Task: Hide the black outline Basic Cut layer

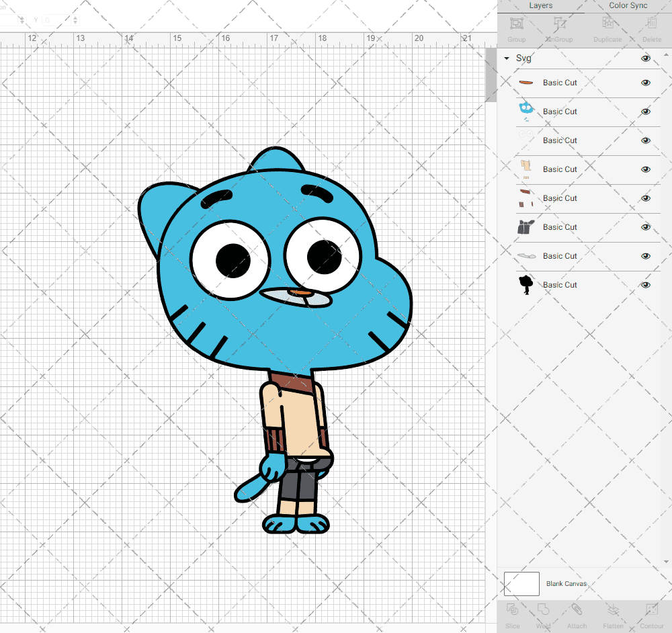Action: (645, 285)
